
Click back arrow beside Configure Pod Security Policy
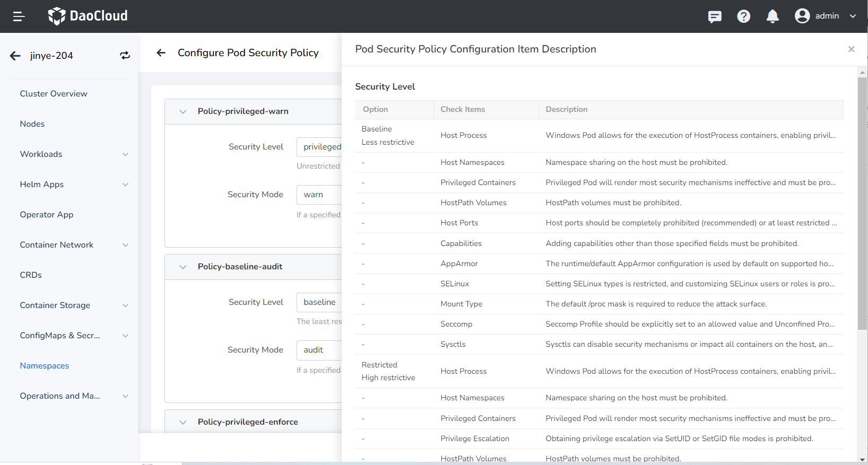click(161, 52)
